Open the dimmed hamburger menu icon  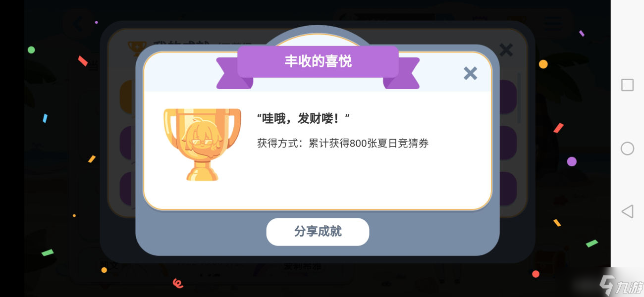tap(553, 22)
